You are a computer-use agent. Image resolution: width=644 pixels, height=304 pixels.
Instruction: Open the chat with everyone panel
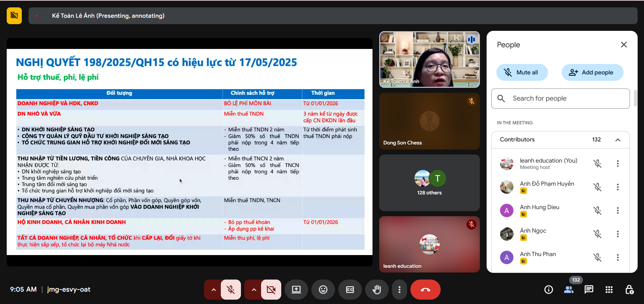(x=589, y=290)
